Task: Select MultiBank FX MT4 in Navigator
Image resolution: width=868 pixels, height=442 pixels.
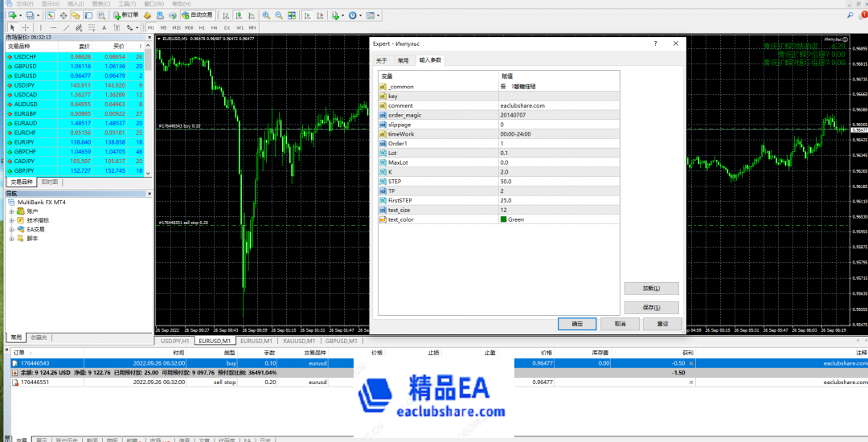Action: click(x=42, y=203)
